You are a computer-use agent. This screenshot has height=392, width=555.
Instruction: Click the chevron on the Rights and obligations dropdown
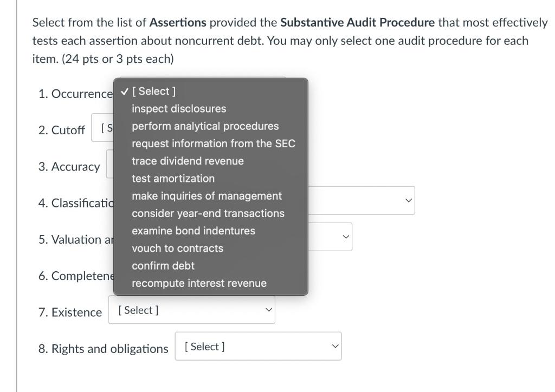(334, 345)
